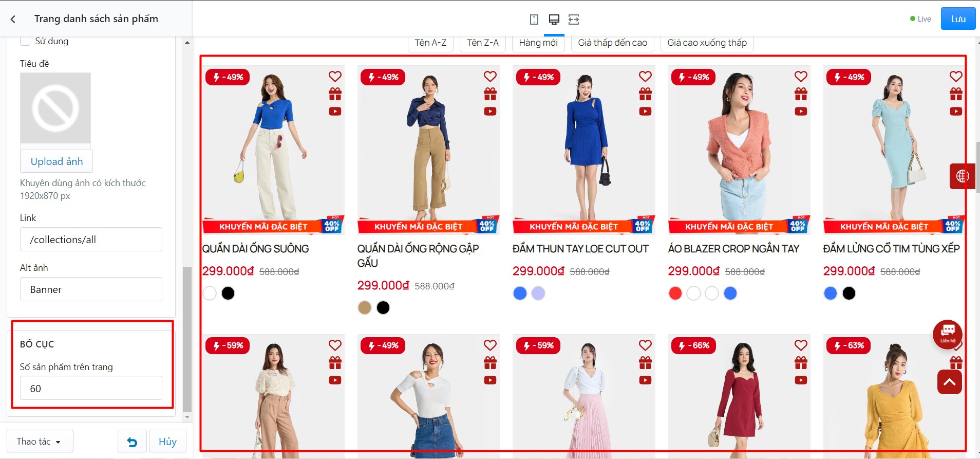
Task: Open ĐẦM LỬNG CỔ TIM TÙNG XẾP link
Action: [891, 249]
